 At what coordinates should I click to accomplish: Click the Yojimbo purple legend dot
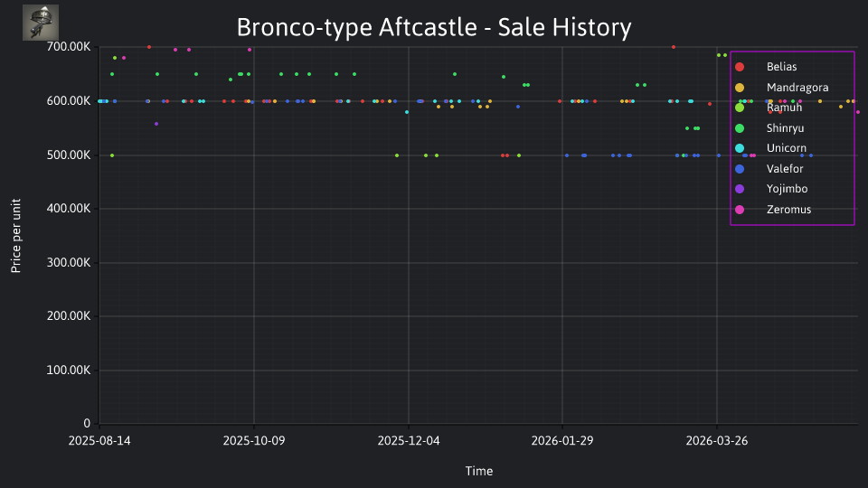(740, 189)
